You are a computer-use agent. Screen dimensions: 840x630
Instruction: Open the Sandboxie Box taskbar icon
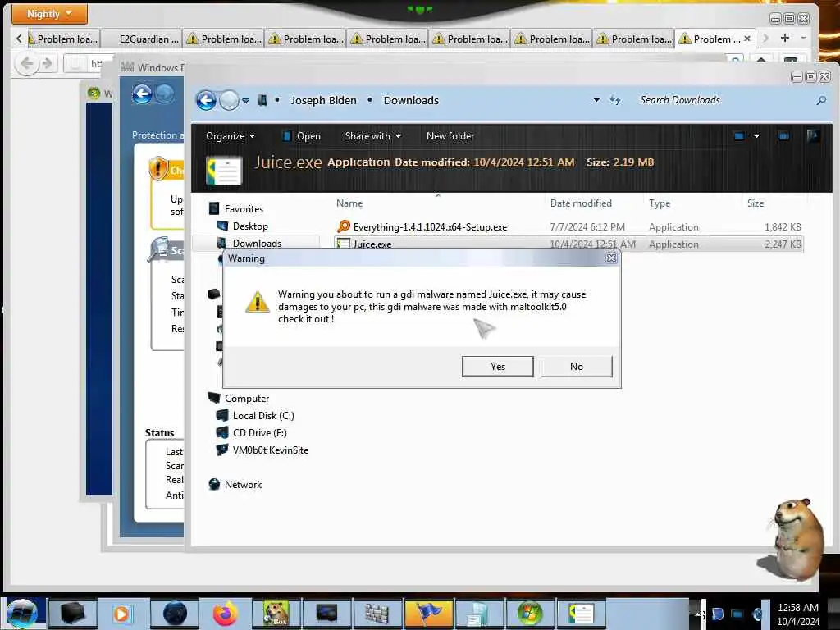point(276,614)
